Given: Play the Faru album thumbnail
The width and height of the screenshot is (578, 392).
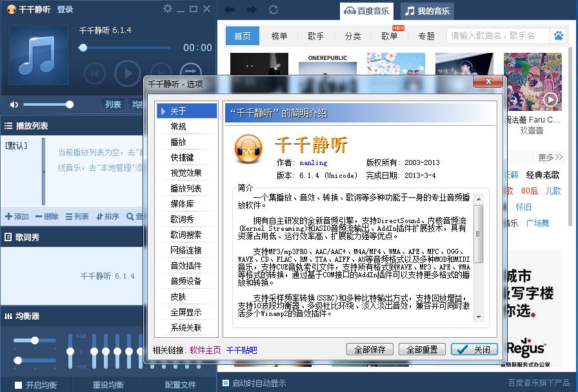Looking at the screenshot, I should [x=550, y=99].
